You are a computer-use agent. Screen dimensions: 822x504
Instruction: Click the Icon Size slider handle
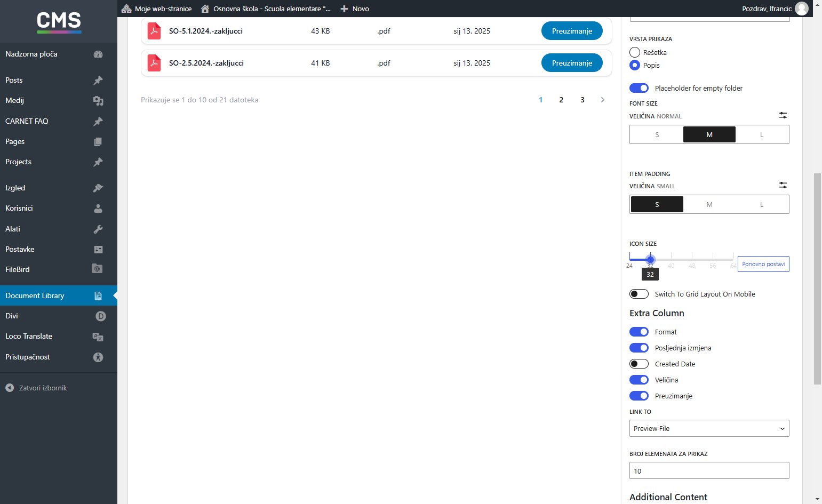point(650,260)
